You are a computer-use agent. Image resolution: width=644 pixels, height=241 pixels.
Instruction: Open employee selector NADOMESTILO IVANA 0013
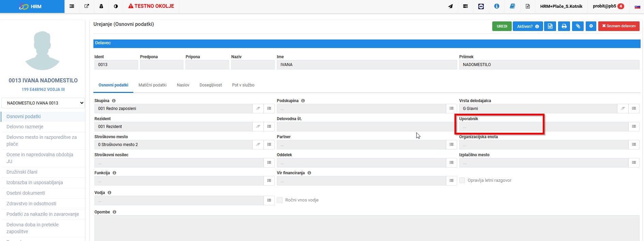(x=43, y=103)
